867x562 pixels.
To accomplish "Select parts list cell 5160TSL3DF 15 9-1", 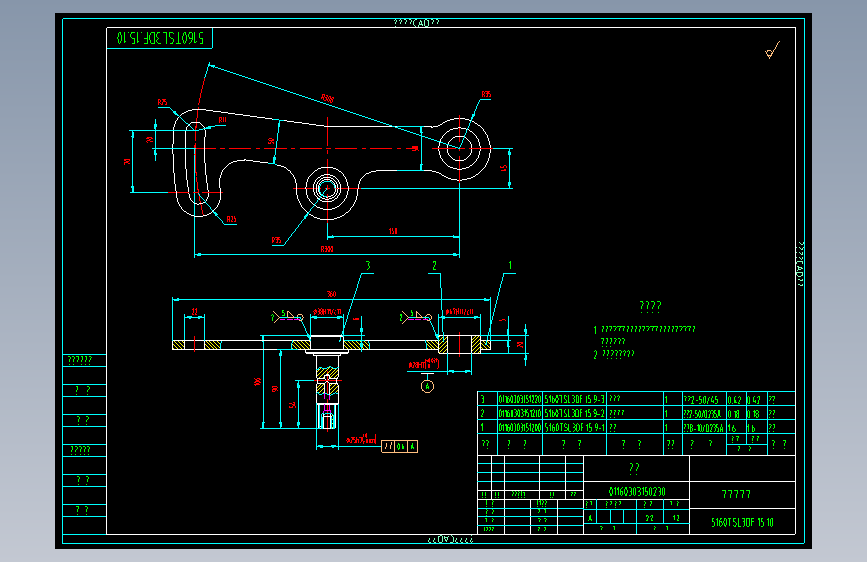I will click(574, 428).
